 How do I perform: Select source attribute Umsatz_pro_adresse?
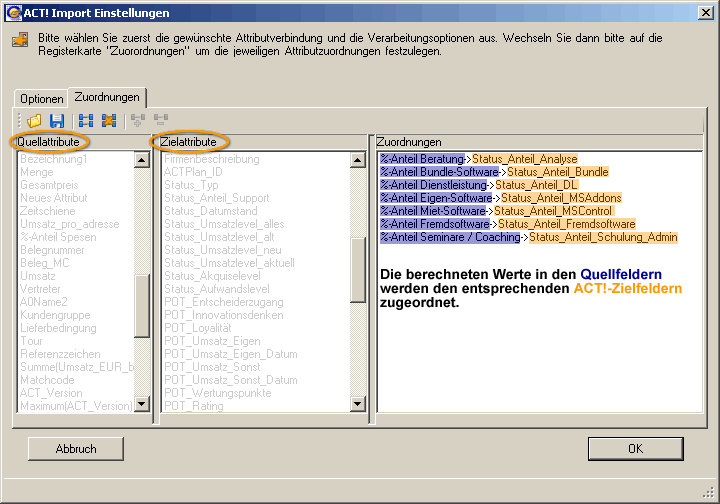pos(70,224)
